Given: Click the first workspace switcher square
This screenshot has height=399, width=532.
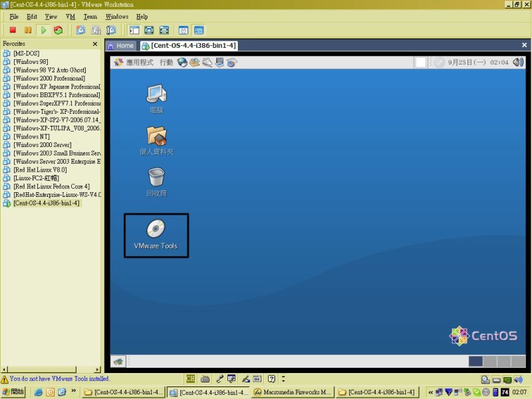Looking at the screenshot, I should tap(475, 362).
